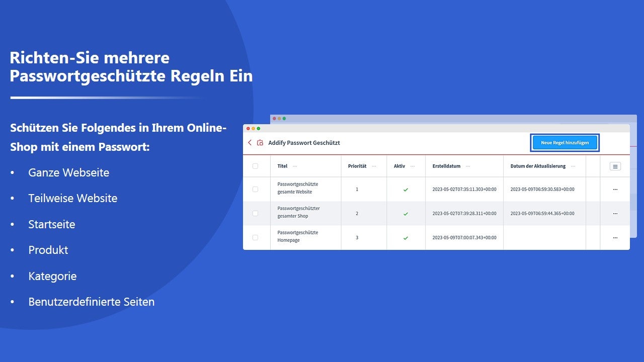Image resolution: width=644 pixels, height=362 pixels.
Task: Click priority value 1
Action: click(x=357, y=190)
